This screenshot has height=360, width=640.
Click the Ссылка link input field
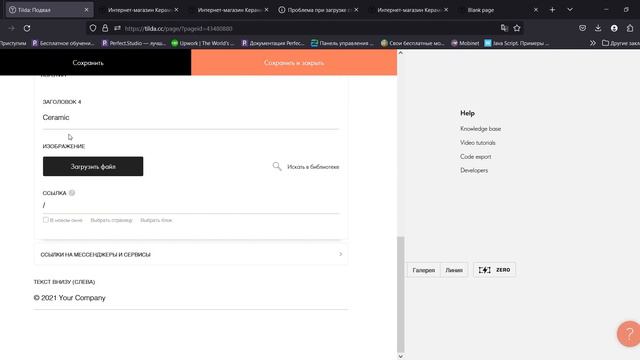pyautogui.click(x=191, y=205)
